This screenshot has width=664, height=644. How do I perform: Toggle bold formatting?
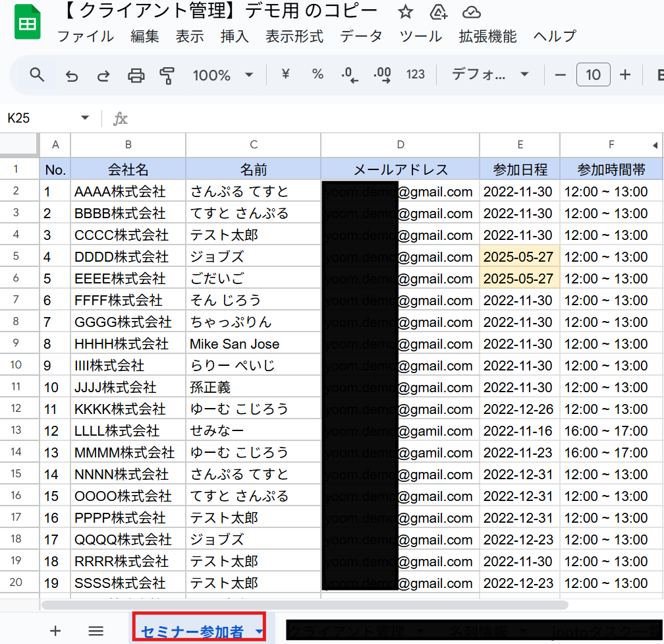click(661, 74)
